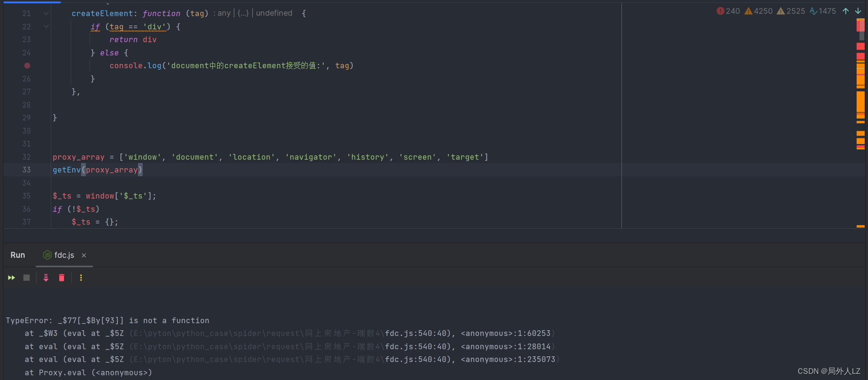This screenshot has width=868, height=380.
Task: Click fdc.js:540:40 link in 1:28014 stack line
Action: [x=415, y=347]
